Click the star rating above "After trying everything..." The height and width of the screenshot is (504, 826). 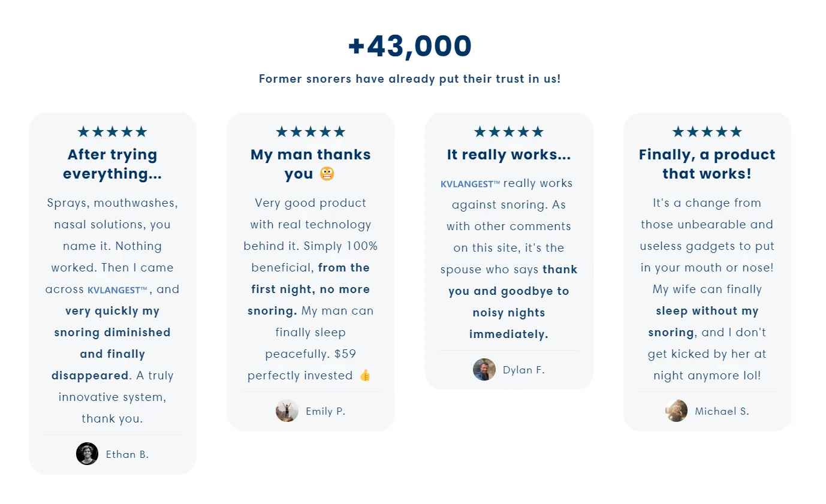[x=112, y=132]
